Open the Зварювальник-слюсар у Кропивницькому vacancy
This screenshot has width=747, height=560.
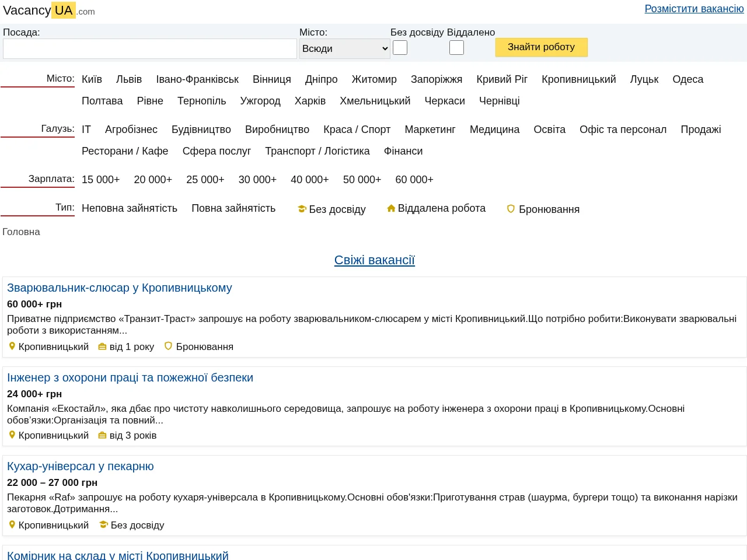point(120,288)
